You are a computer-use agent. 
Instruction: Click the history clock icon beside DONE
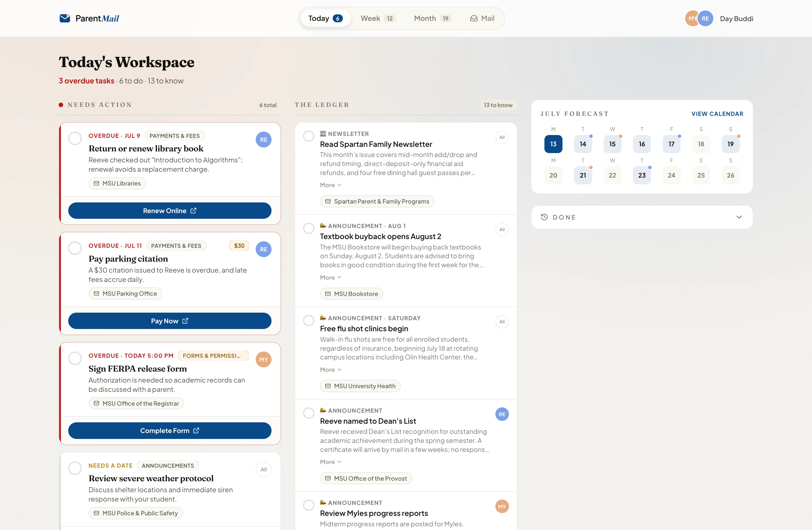pyautogui.click(x=544, y=217)
